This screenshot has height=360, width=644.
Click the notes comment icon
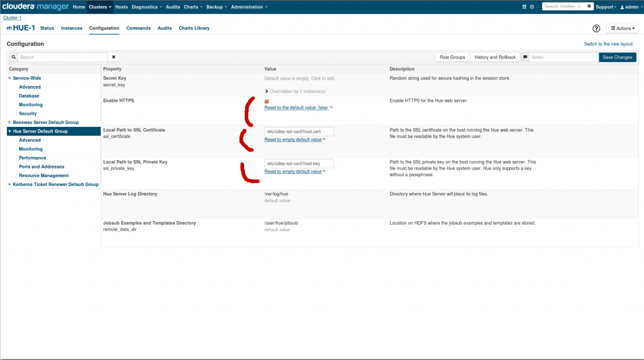pyautogui.click(x=525, y=57)
